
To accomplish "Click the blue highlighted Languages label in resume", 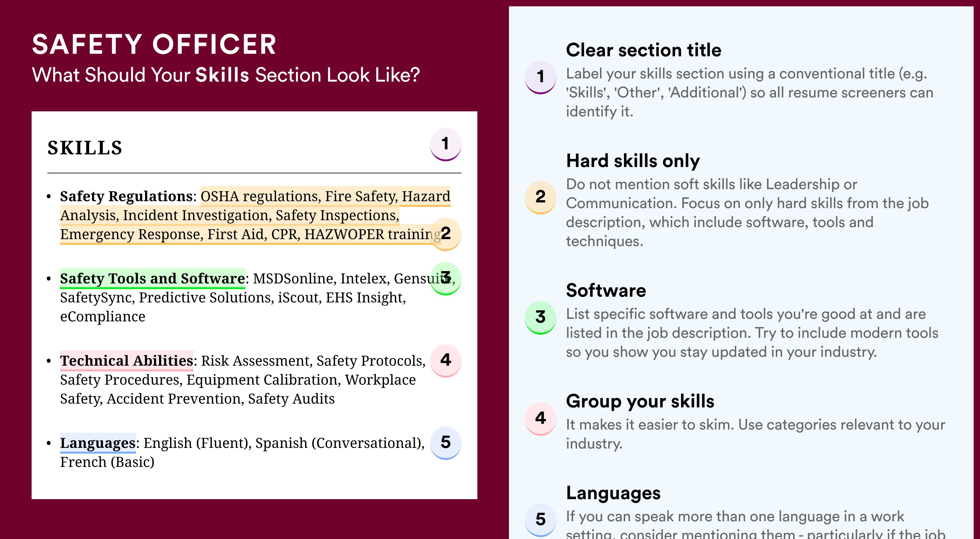I will [x=98, y=443].
